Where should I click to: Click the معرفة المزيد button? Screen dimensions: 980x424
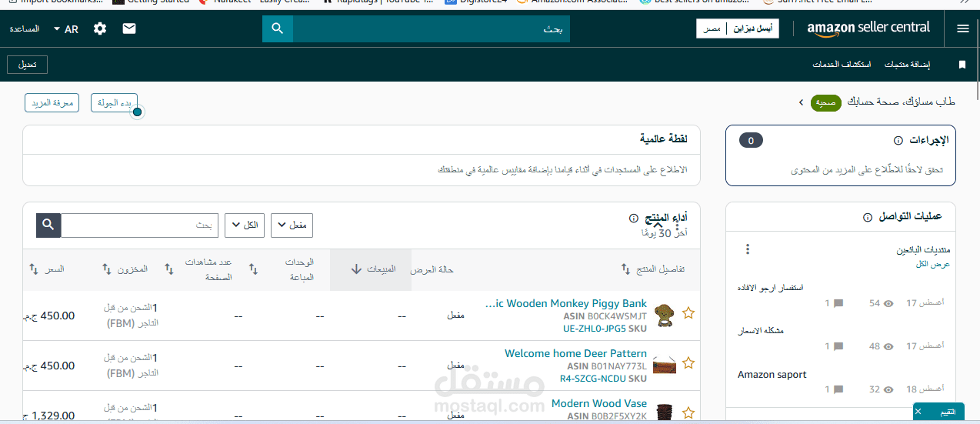pyautogui.click(x=52, y=102)
